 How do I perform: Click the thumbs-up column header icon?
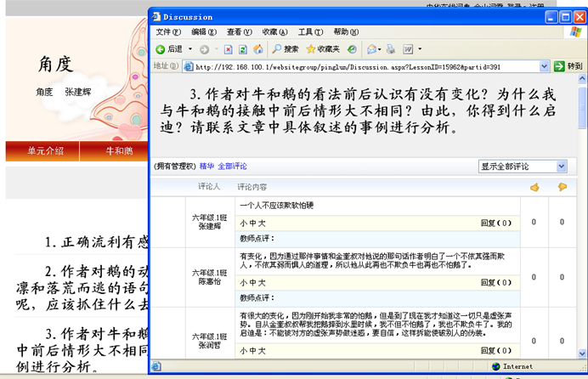534,187
